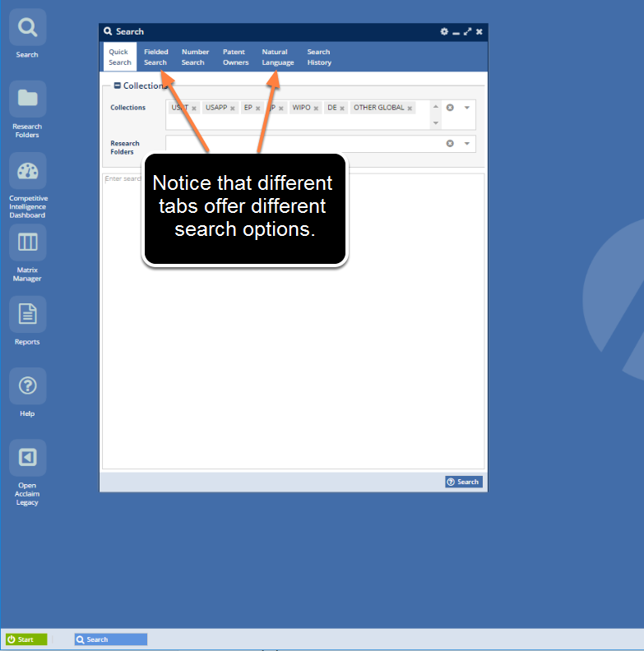Image resolution: width=644 pixels, height=651 pixels.
Task: Select Search window in taskbar
Action: (111, 639)
